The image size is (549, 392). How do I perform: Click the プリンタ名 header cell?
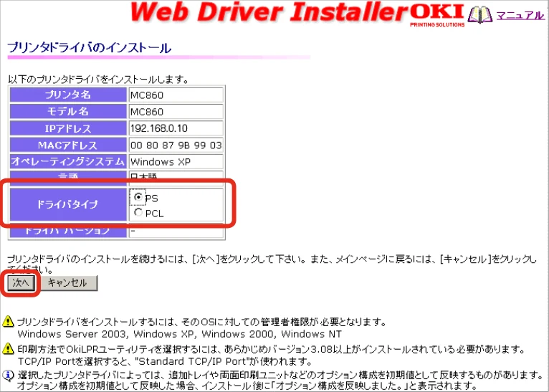[68, 95]
